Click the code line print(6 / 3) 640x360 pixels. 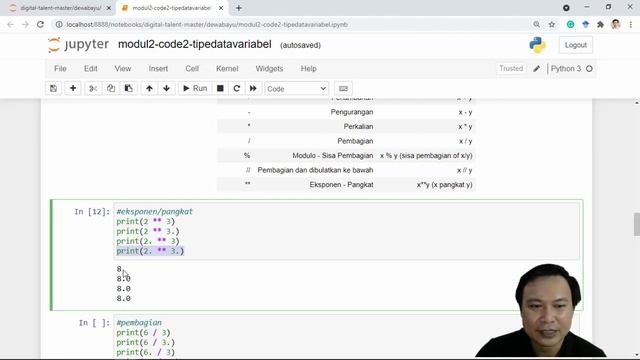[143, 332]
